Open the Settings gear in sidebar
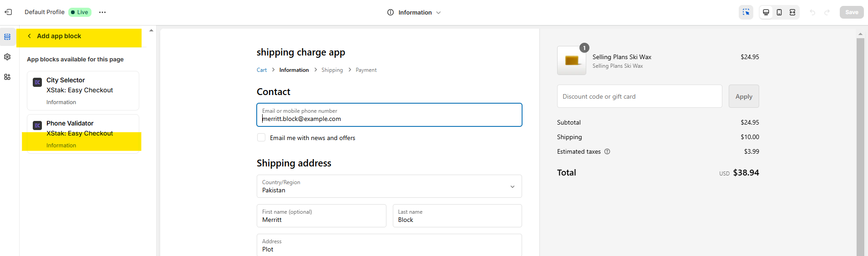 tap(7, 57)
